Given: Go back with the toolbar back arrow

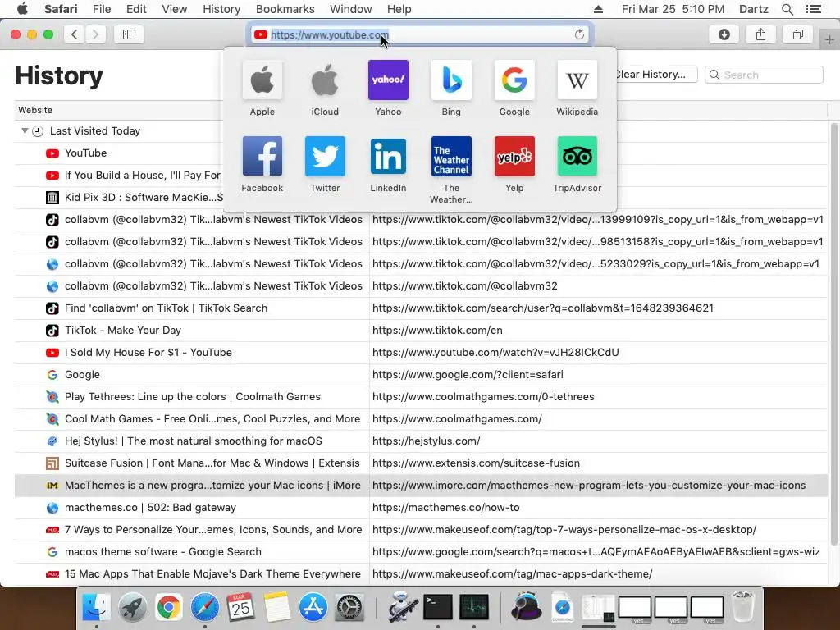Looking at the screenshot, I should click(x=75, y=34).
